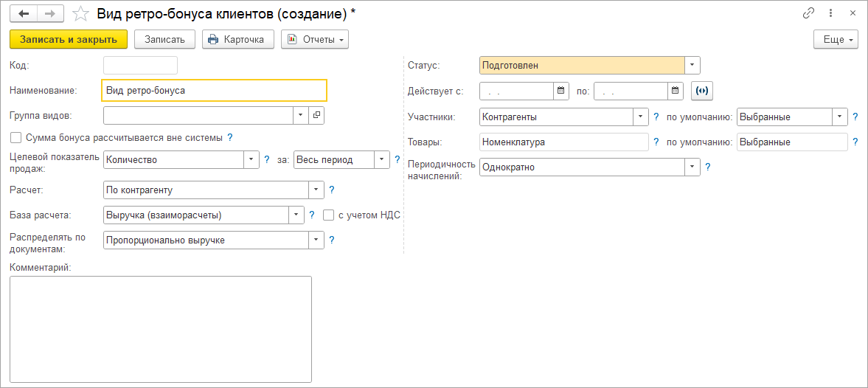Open the "Отчеты" menu

(x=314, y=39)
